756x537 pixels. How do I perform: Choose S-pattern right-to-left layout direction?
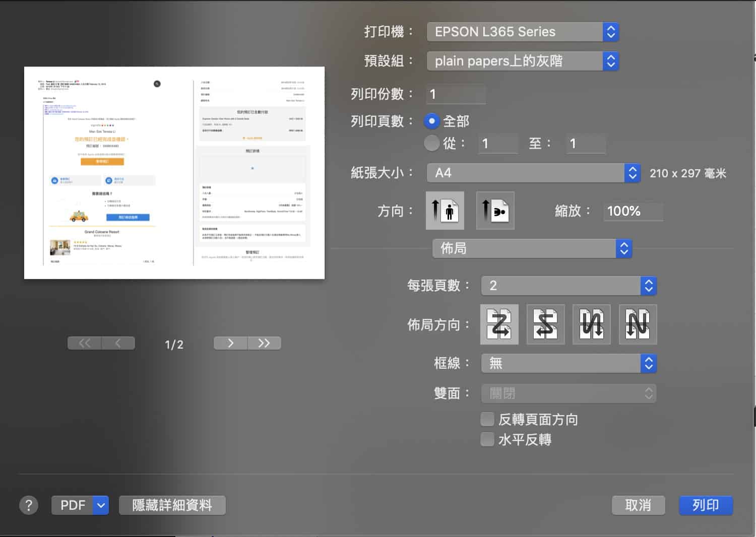coord(545,324)
